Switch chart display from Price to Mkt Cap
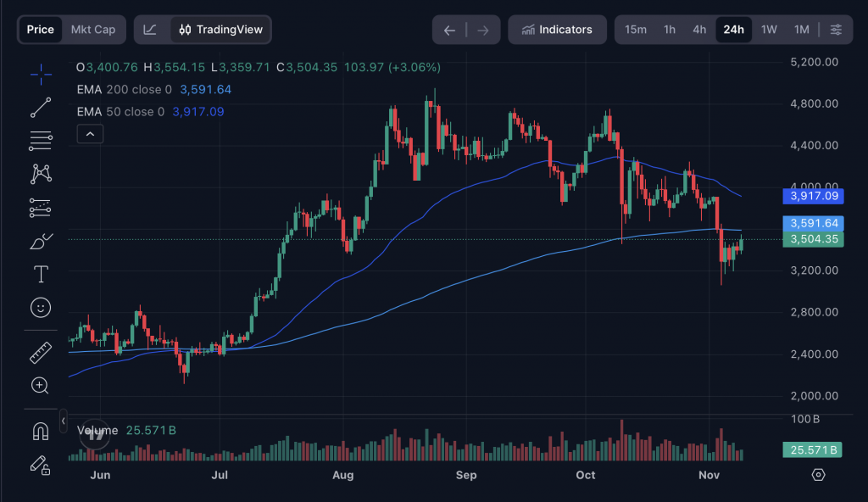The height and width of the screenshot is (502, 868). [x=93, y=29]
